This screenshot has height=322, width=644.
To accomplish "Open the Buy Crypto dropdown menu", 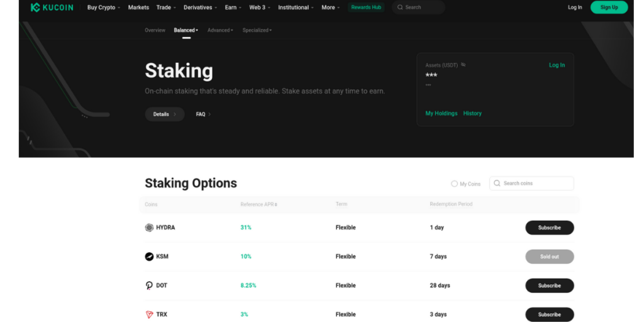I will point(104,8).
